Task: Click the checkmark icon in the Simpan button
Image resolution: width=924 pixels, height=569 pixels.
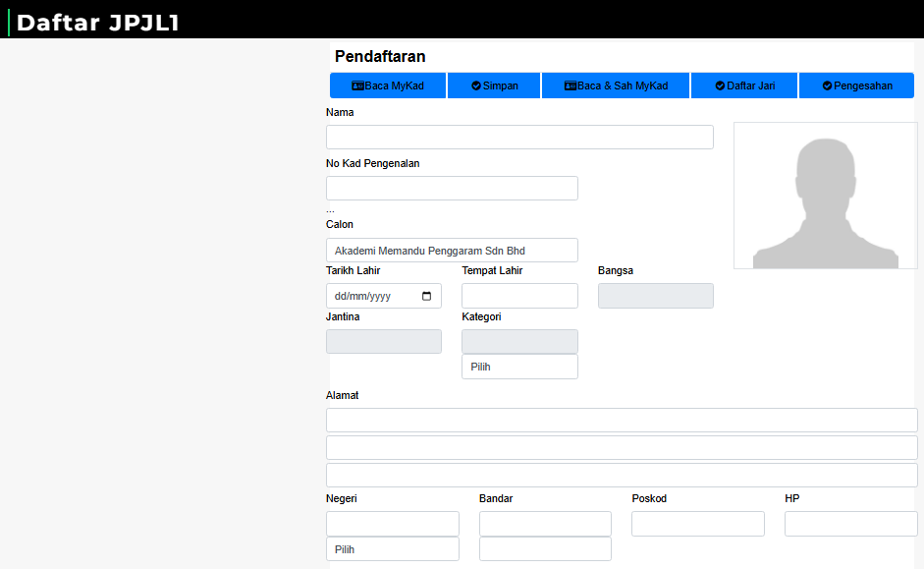Action: [476, 86]
